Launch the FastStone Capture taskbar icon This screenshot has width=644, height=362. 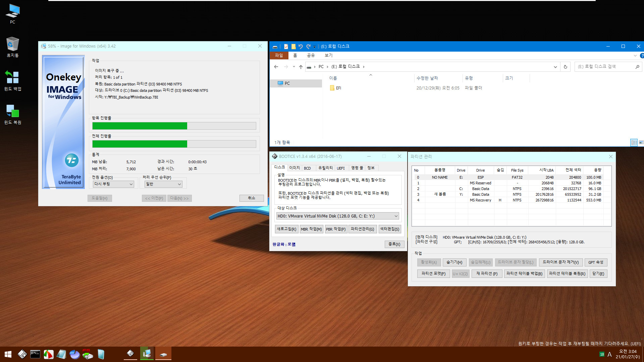tap(48, 354)
